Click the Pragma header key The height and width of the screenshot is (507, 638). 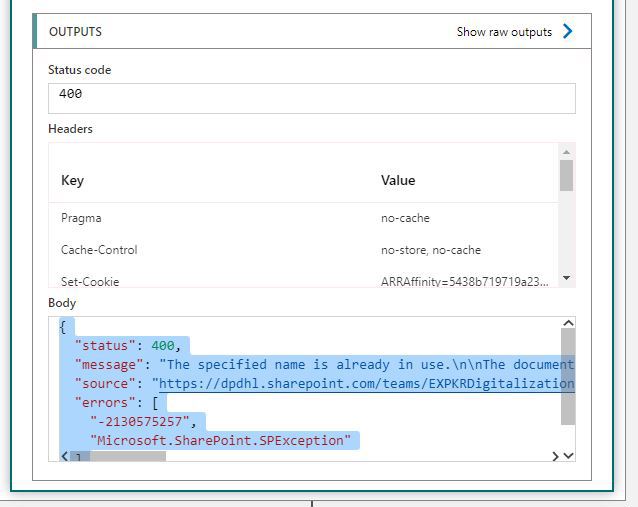[81, 218]
